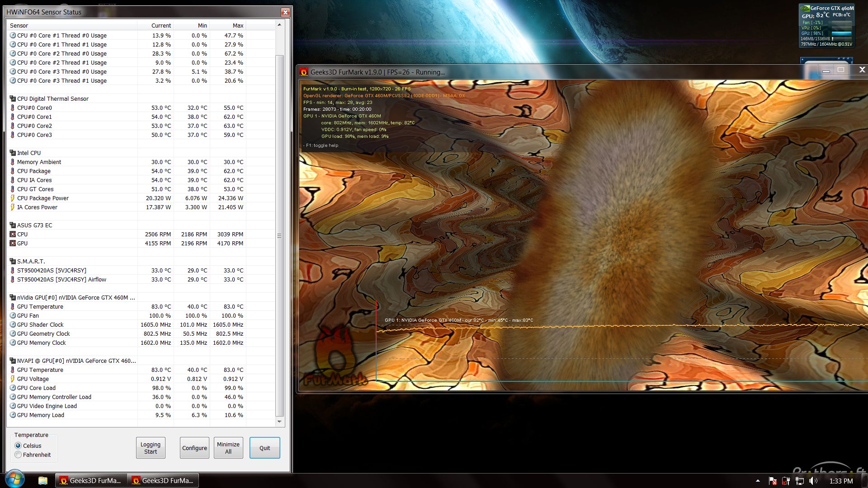
Task: Click the lightning icon for CPU Package Power
Action: tap(13, 198)
